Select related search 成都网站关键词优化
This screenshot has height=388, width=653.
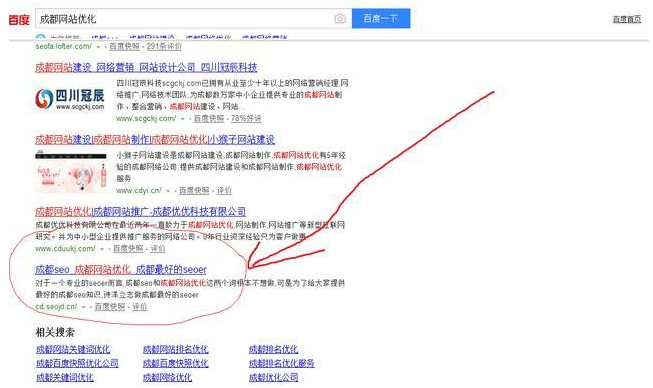pos(73,349)
